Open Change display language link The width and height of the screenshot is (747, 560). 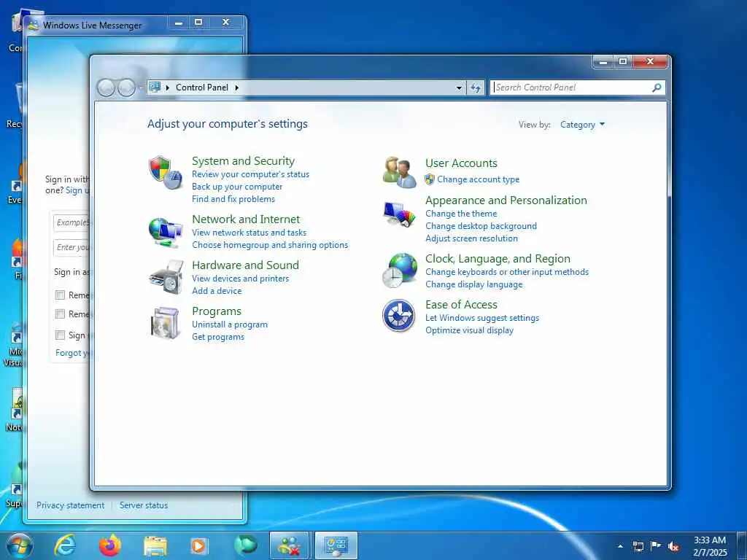[473, 285]
